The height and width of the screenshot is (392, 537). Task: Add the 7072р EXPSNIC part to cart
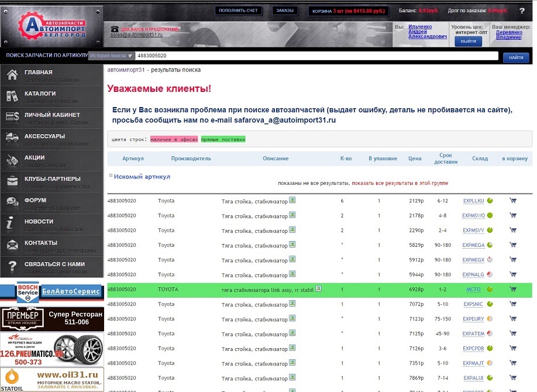513,304
